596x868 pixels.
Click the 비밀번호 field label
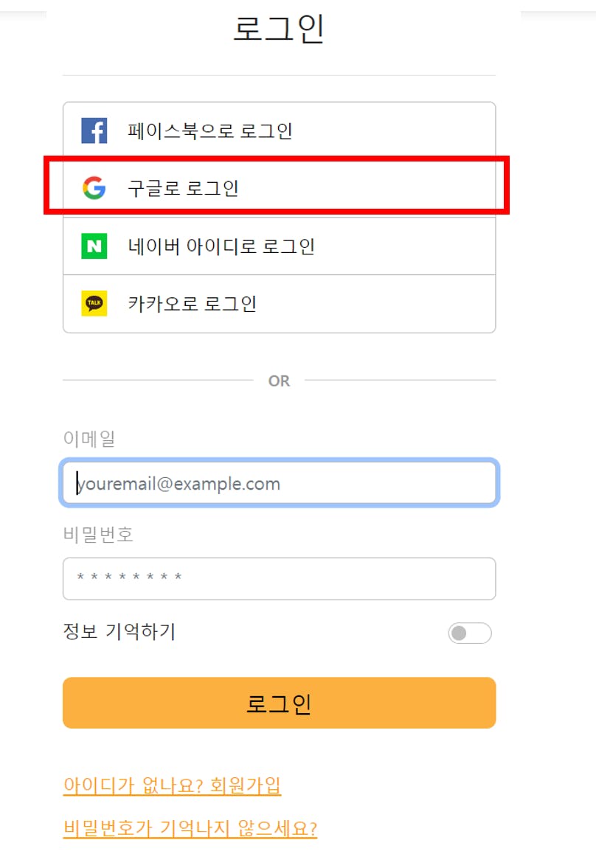(99, 534)
